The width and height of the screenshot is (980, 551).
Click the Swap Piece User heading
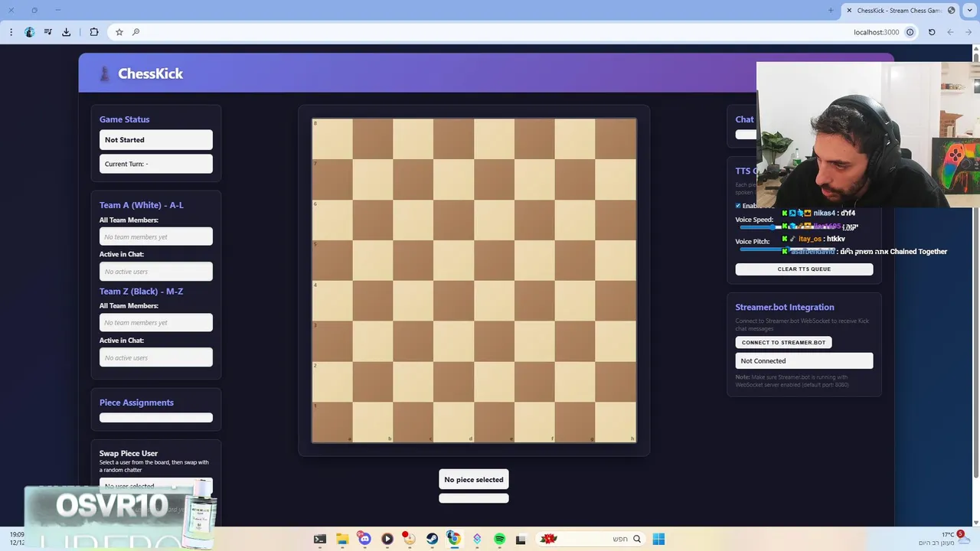coord(129,453)
